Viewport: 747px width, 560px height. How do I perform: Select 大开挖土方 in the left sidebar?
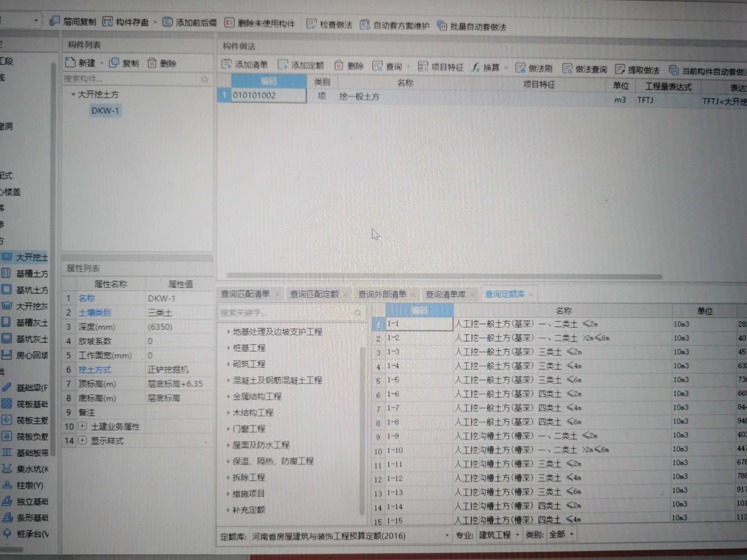(x=25, y=257)
